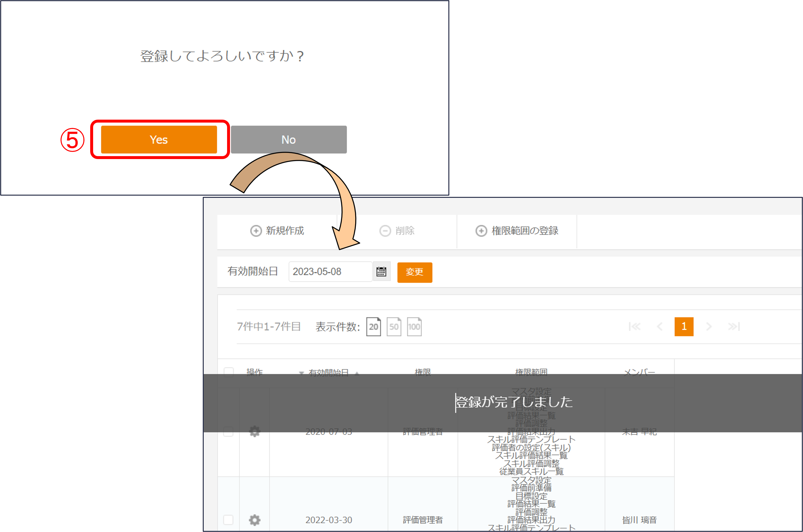Go to next page arrow
The width and height of the screenshot is (803, 532).
(x=709, y=327)
